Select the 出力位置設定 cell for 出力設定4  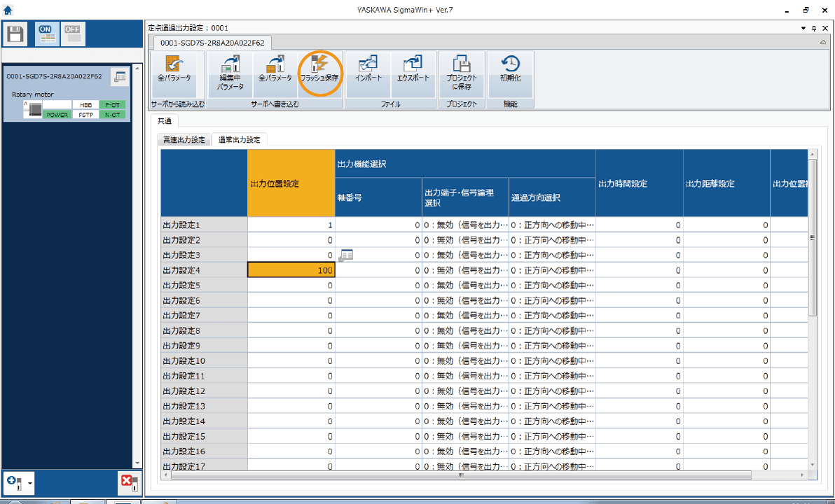(291, 270)
